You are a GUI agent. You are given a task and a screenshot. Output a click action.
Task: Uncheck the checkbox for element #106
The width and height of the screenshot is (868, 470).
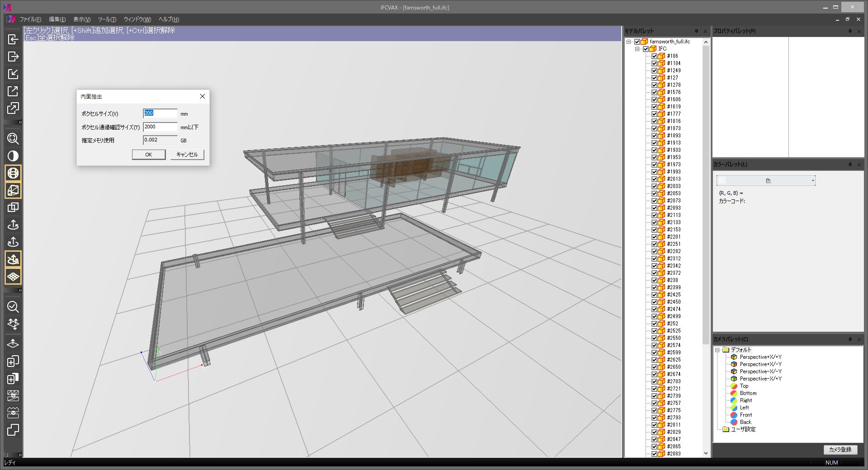pyautogui.click(x=654, y=56)
